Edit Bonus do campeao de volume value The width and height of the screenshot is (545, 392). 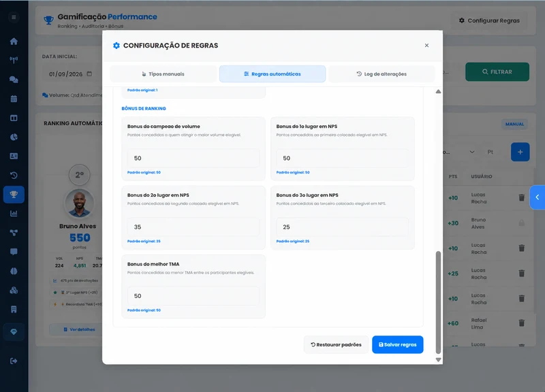(193, 159)
